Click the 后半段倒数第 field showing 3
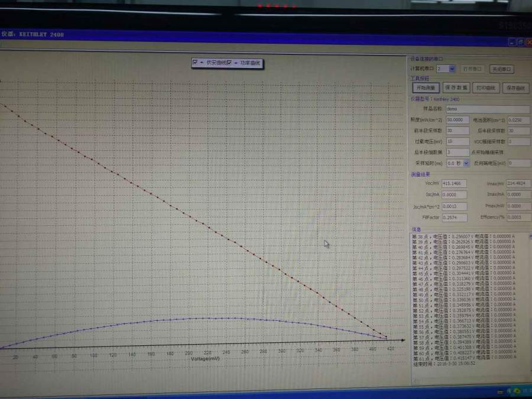Image resolution: width=532 pixels, height=399 pixels. click(458, 153)
